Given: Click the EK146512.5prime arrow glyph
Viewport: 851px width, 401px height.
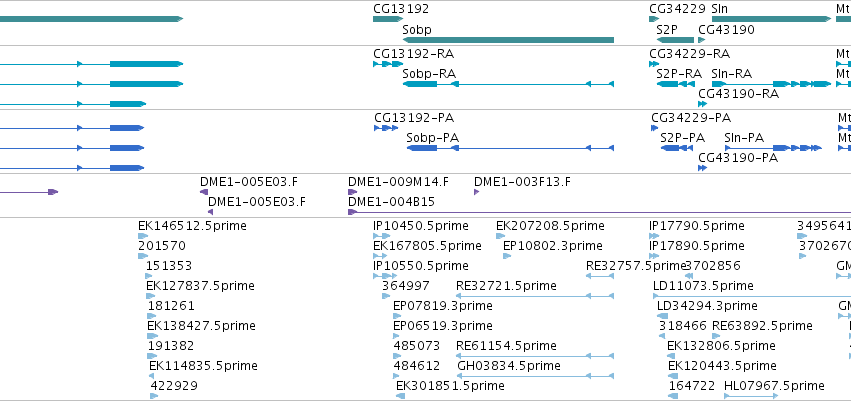Looking at the screenshot, I should point(143,236).
